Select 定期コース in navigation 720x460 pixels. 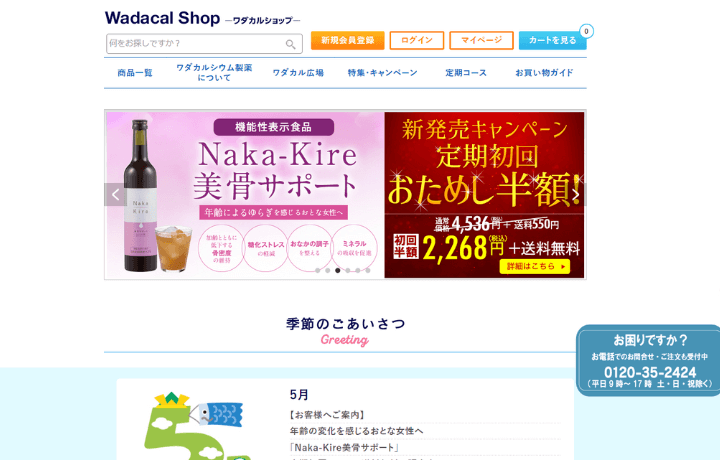click(466, 73)
